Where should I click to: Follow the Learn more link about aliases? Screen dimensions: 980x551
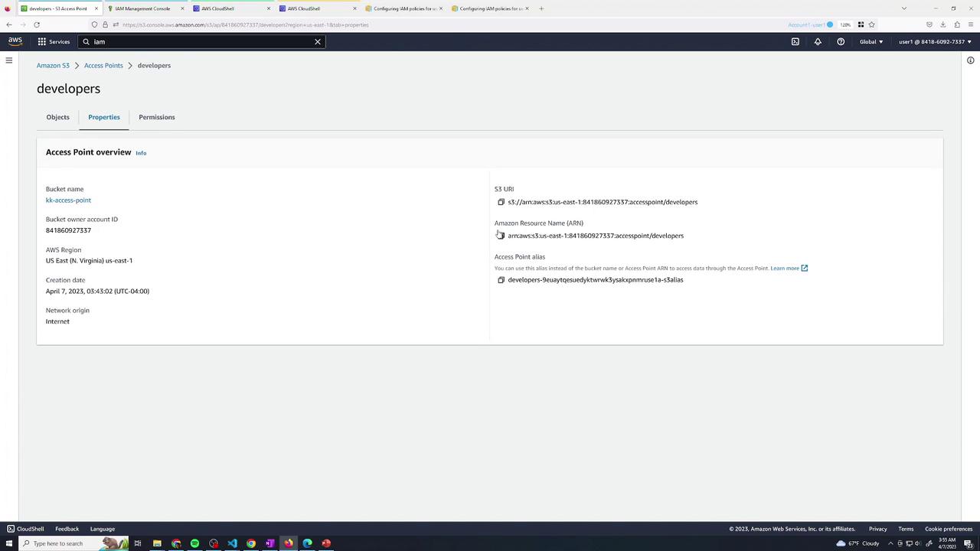789,268
